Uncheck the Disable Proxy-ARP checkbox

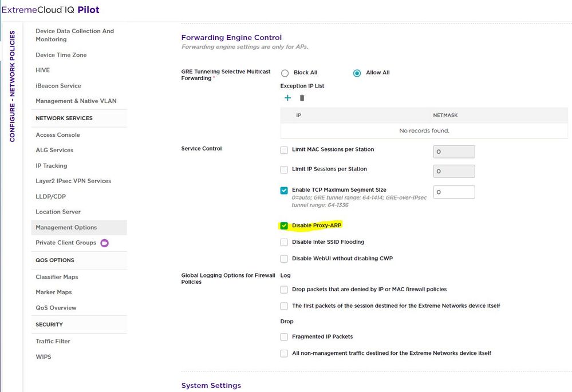[x=284, y=225]
